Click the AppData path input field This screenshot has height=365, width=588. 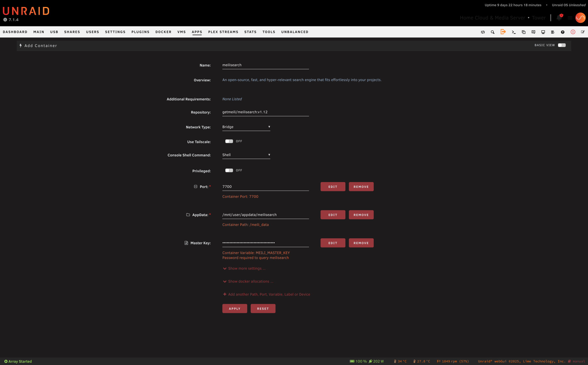tap(266, 215)
